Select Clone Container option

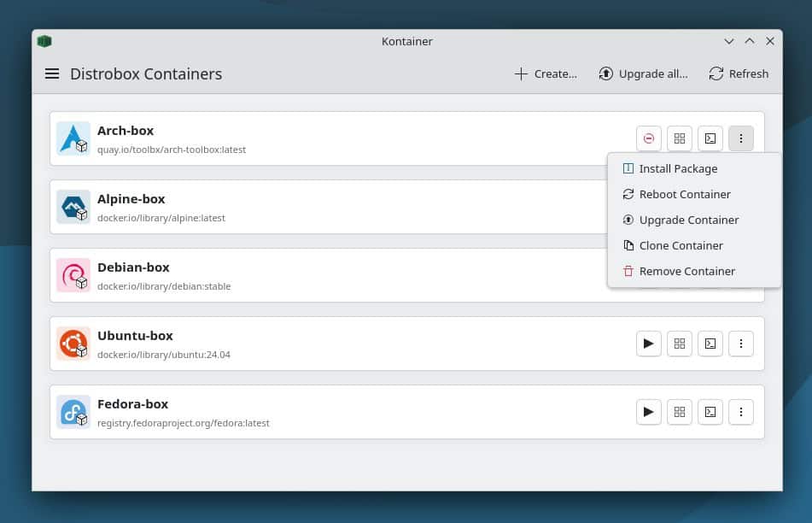click(681, 245)
